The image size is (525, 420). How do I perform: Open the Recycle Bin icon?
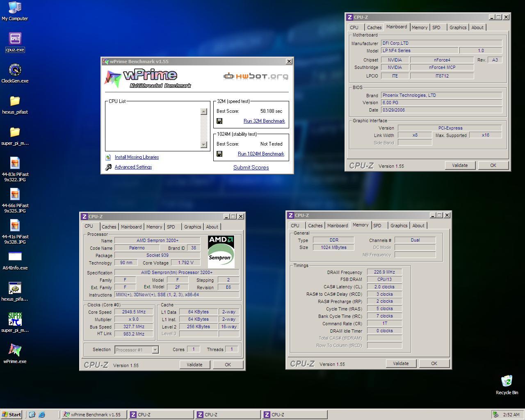tap(507, 385)
